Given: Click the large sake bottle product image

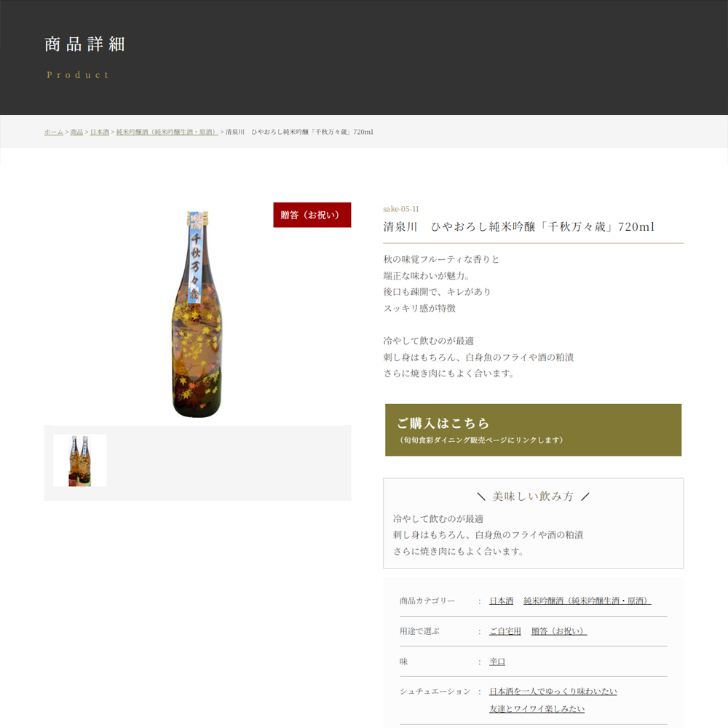Looking at the screenshot, I should (197, 313).
